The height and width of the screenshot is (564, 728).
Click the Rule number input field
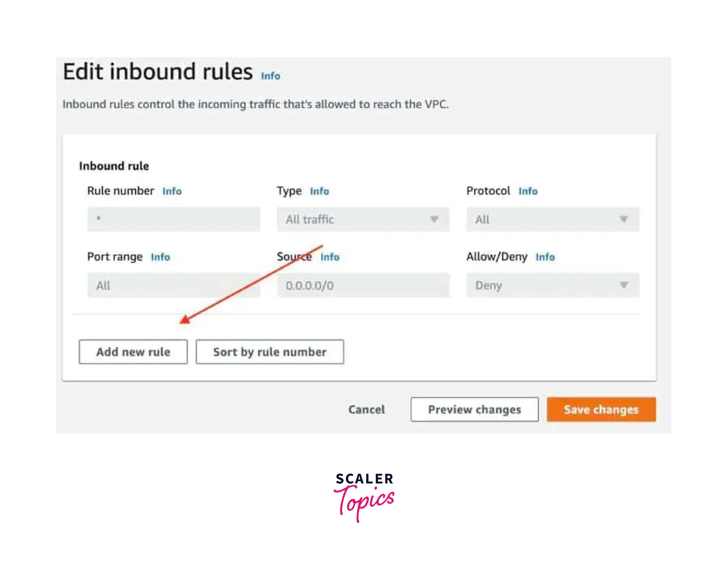174,220
